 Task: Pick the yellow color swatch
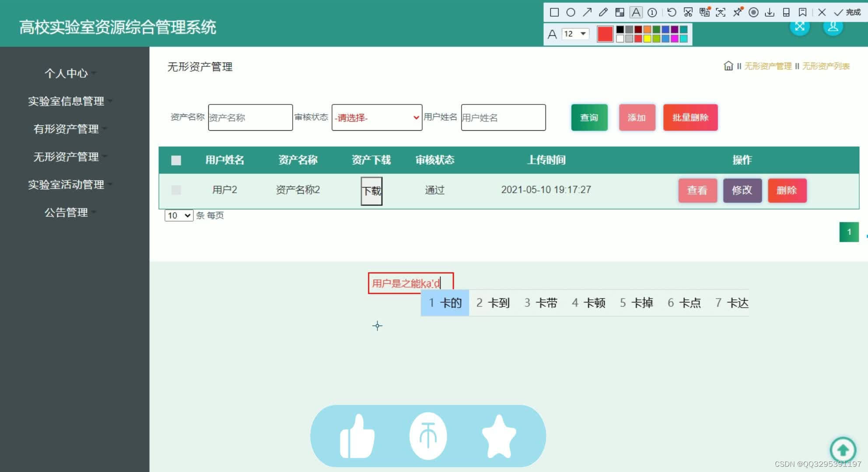pyautogui.click(x=647, y=38)
